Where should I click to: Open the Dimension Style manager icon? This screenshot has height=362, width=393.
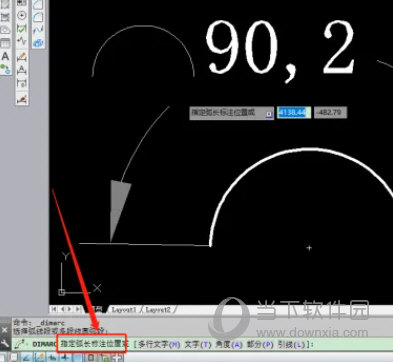tap(21, 99)
